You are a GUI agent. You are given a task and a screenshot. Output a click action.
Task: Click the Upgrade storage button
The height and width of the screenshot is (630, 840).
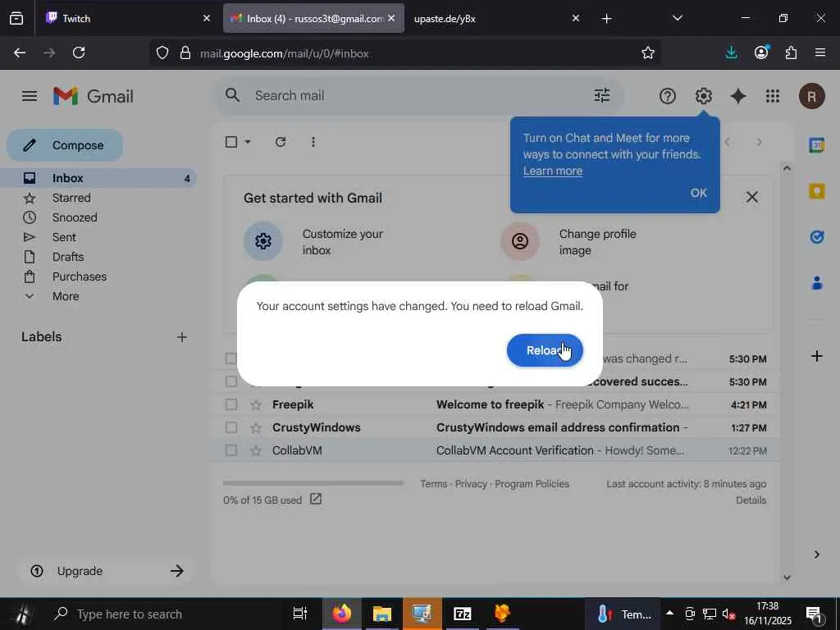click(105, 571)
